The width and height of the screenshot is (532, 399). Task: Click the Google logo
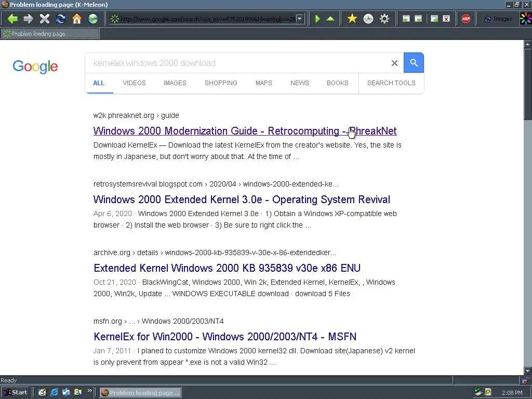[35, 66]
